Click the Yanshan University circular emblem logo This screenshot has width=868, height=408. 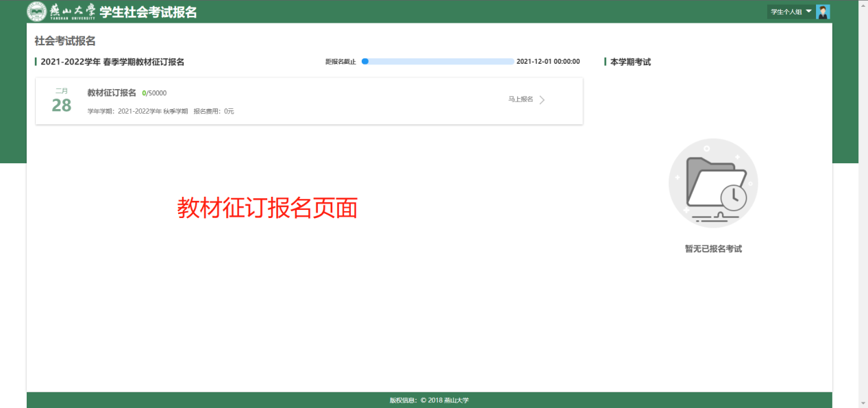point(37,12)
